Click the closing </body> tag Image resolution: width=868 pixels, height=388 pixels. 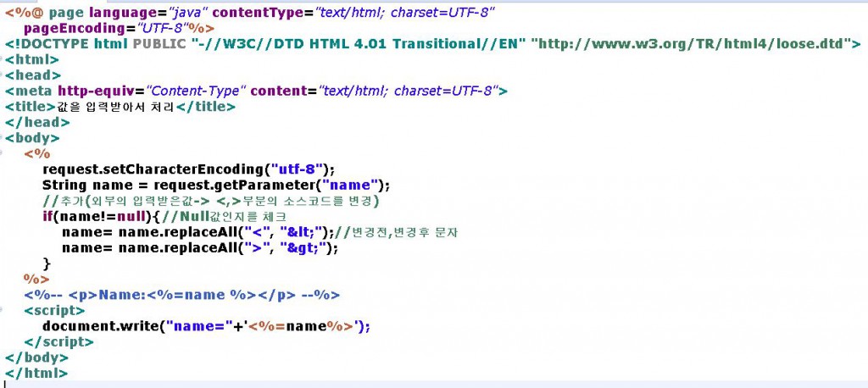coord(37,358)
